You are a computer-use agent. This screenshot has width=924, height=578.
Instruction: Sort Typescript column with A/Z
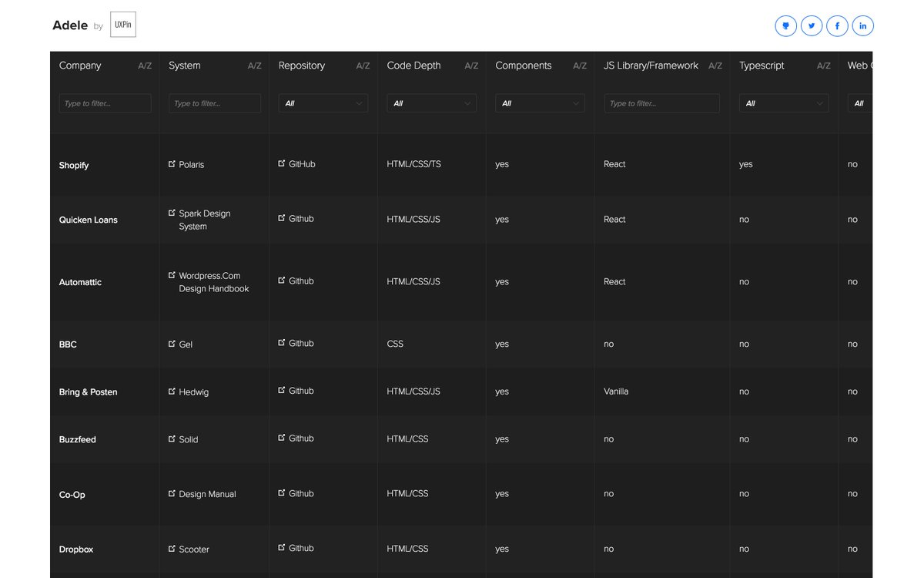tap(824, 66)
